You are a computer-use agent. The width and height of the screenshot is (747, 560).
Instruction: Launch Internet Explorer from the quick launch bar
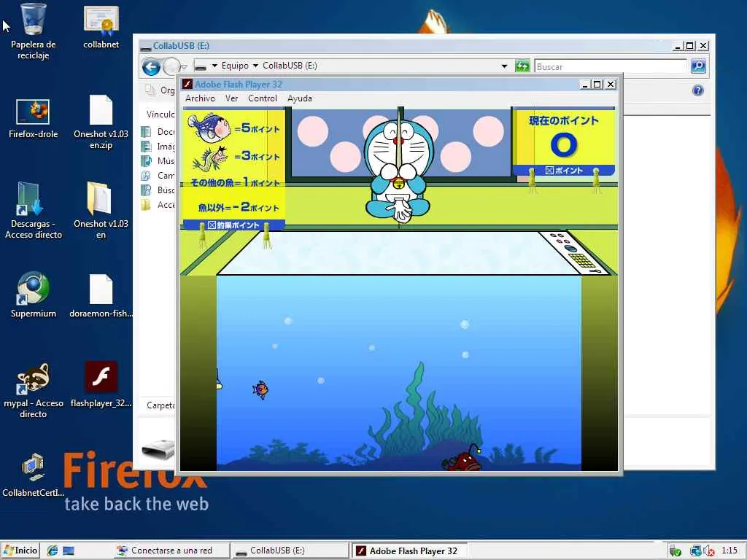pos(53,551)
